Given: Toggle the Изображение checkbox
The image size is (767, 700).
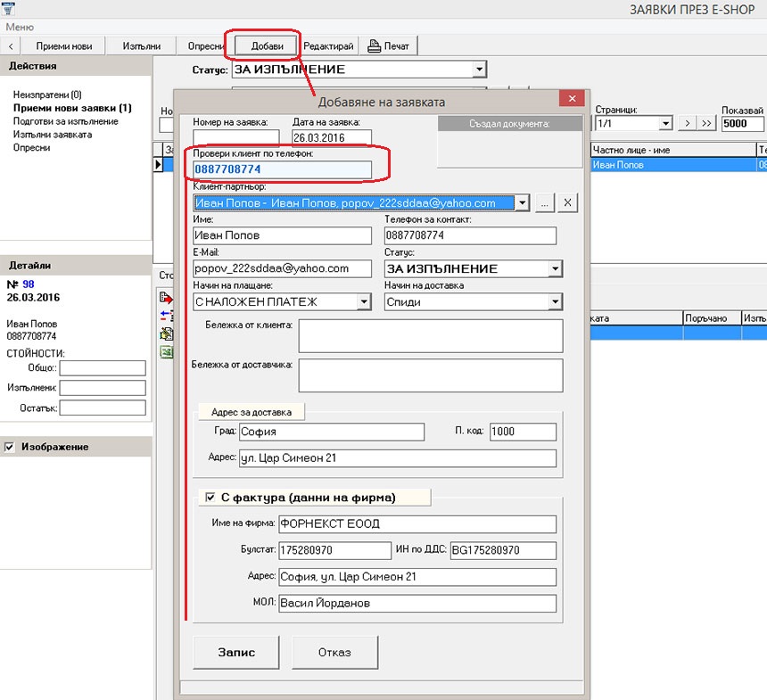Looking at the screenshot, I should pyautogui.click(x=9, y=447).
